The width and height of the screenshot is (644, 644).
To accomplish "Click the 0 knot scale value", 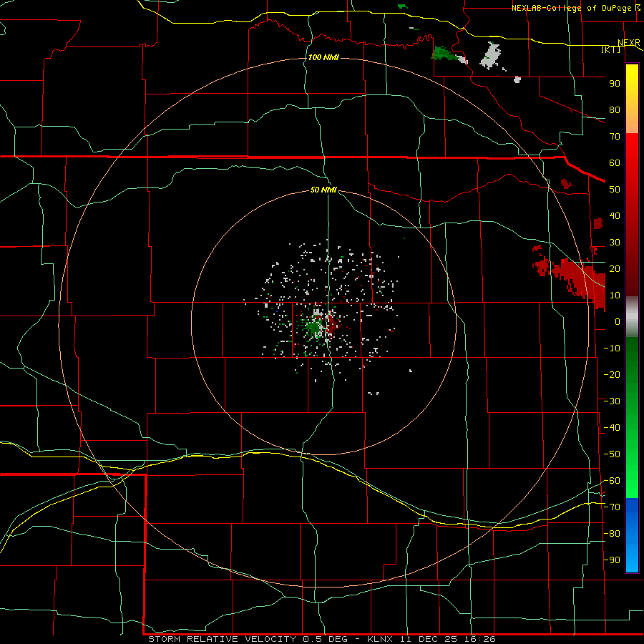I will click(x=618, y=321).
